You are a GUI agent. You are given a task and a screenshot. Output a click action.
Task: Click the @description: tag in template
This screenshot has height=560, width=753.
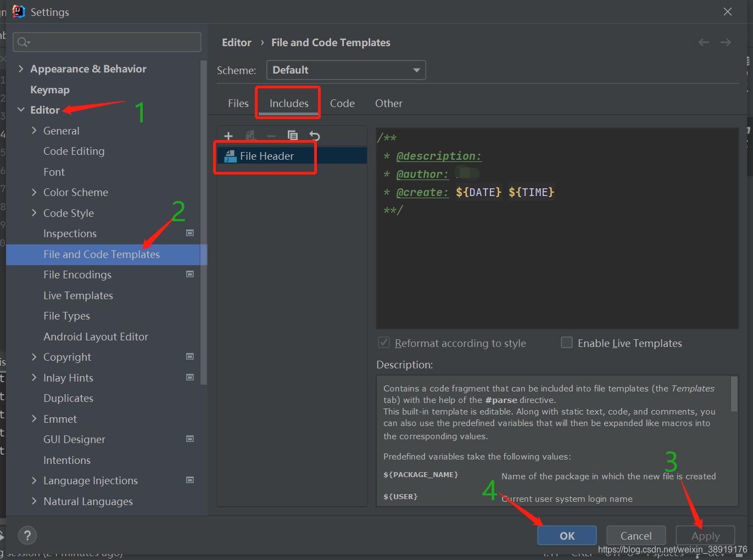[439, 156]
